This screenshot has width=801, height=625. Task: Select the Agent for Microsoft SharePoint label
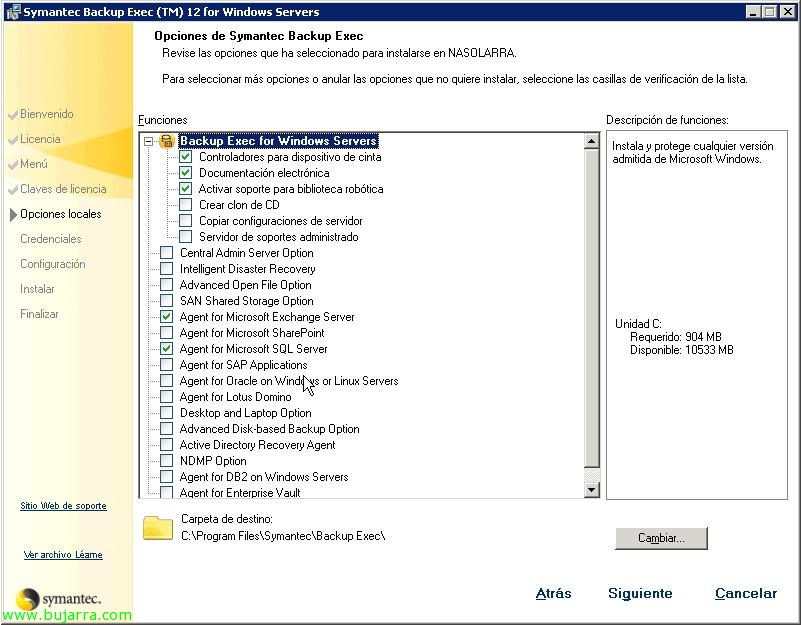coord(252,333)
